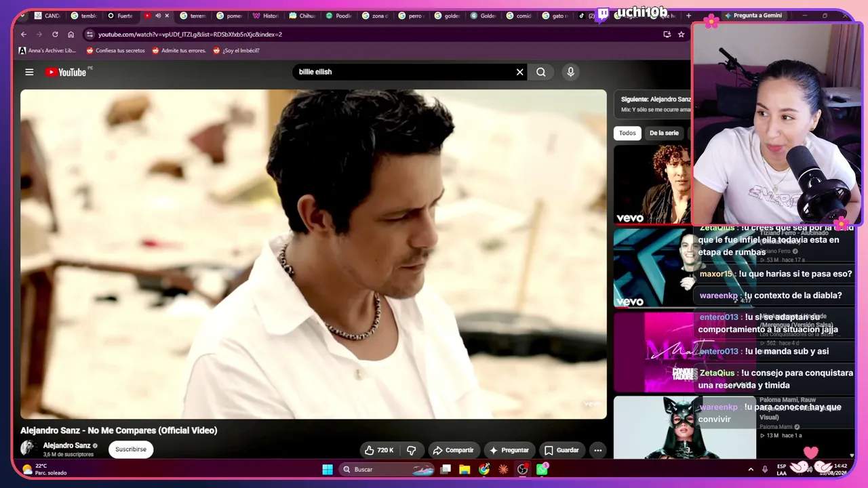This screenshot has width=868, height=488.
Task: Open the ESP LAA language switcher
Action: 782,469
